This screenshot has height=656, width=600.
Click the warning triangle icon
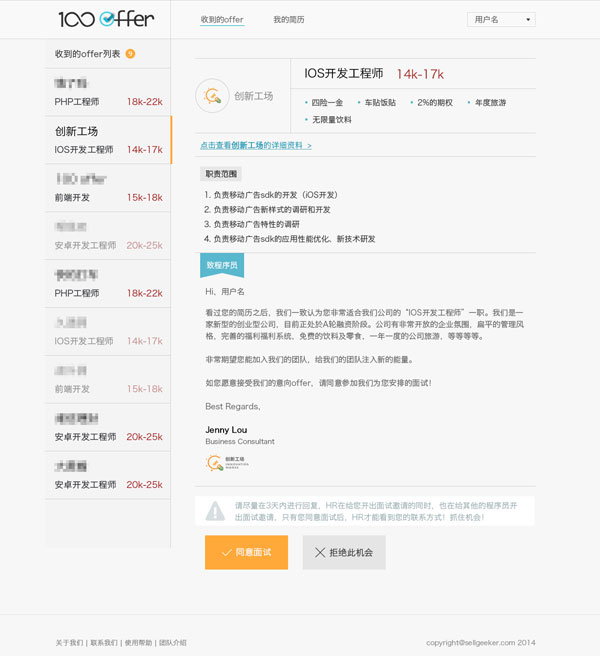(x=215, y=511)
